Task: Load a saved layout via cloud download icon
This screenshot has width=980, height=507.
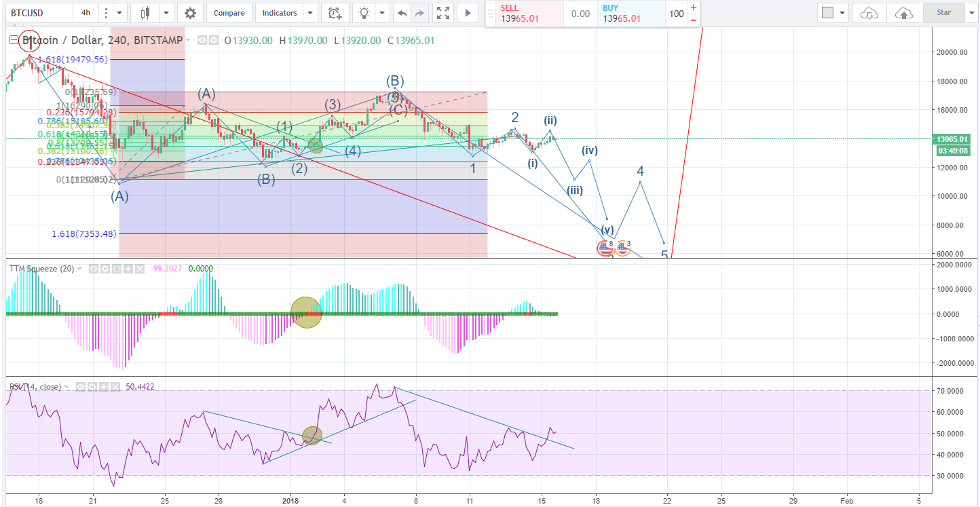Action: click(x=868, y=13)
